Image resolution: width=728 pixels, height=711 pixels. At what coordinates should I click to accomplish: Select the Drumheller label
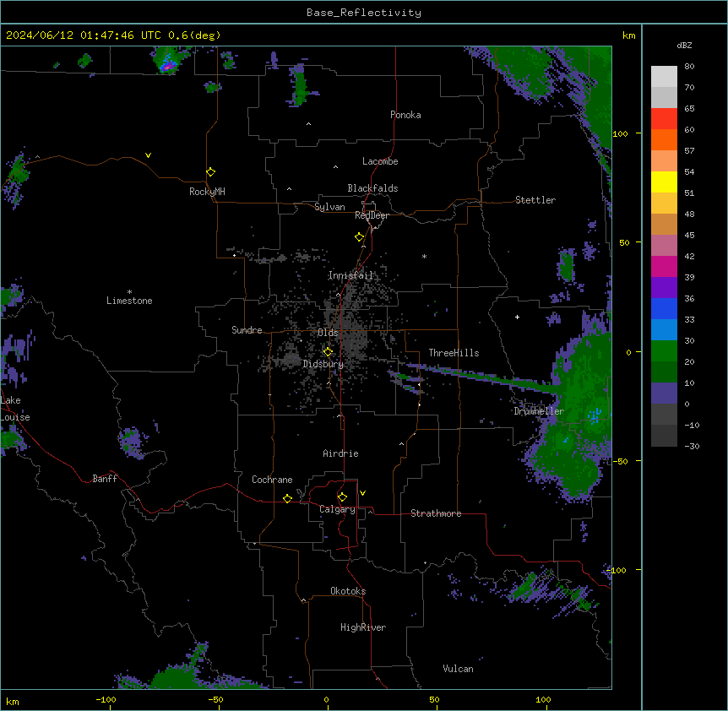point(539,411)
